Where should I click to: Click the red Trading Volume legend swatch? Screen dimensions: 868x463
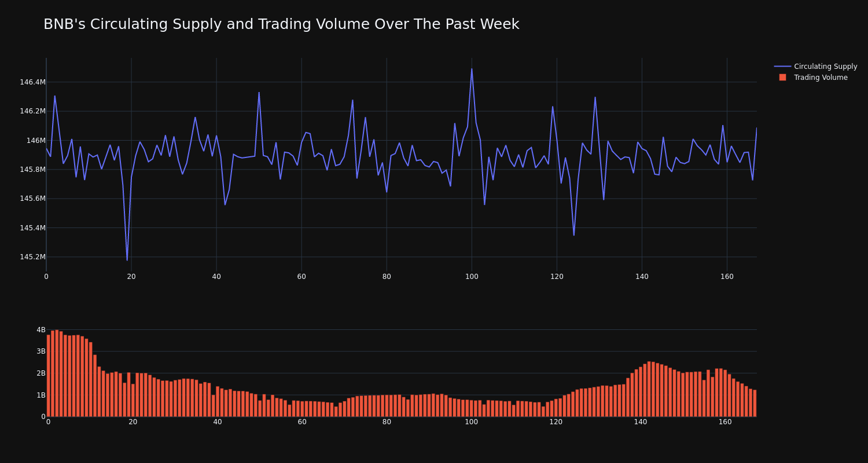pyautogui.click(x=782, y=78)
